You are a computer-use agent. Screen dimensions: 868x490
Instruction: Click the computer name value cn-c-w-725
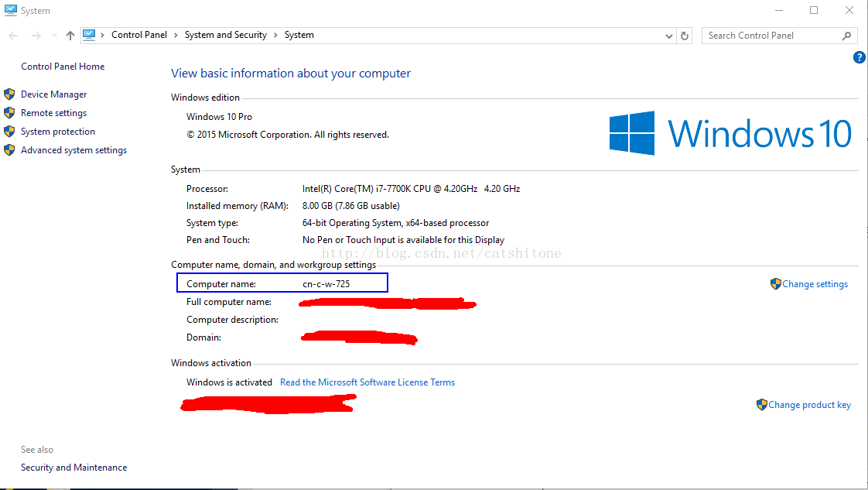(326, 284)
